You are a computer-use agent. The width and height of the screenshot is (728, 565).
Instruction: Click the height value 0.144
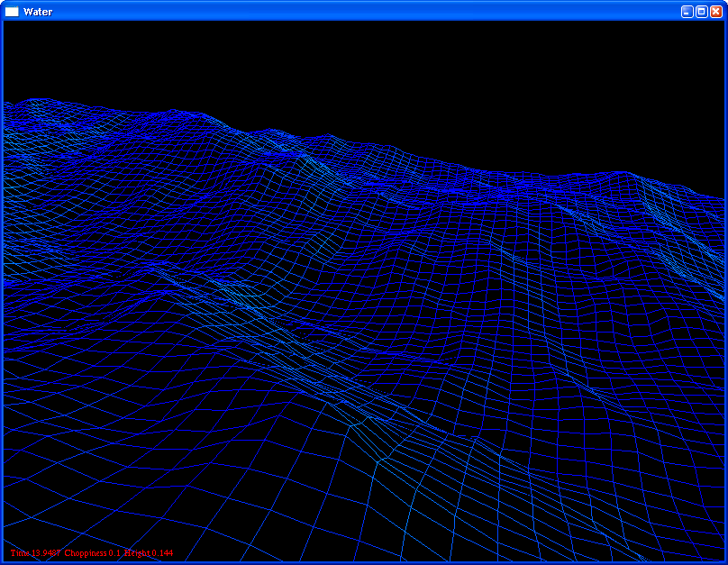point(162,552)
